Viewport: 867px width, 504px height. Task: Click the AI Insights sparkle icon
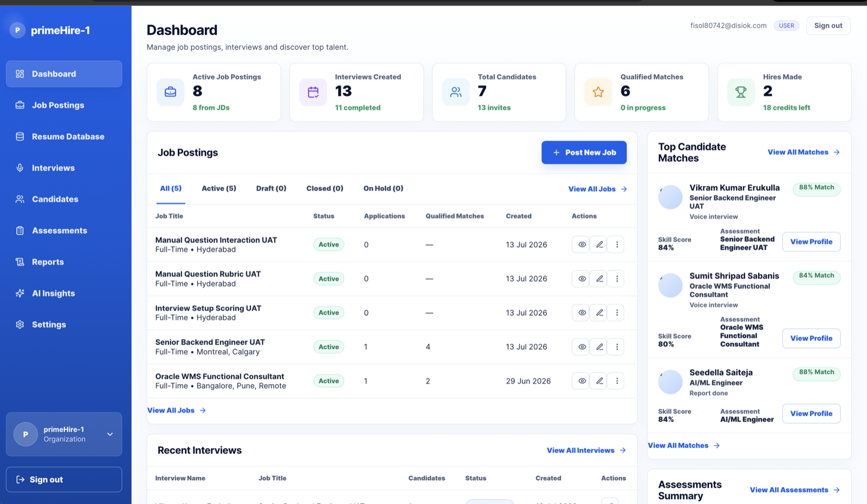click(20, 293)
